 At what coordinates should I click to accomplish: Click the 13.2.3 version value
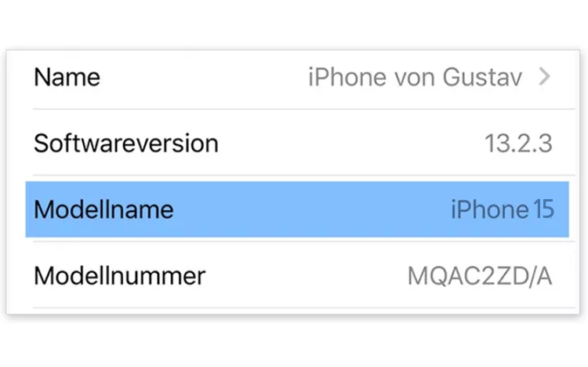(518, 144)
